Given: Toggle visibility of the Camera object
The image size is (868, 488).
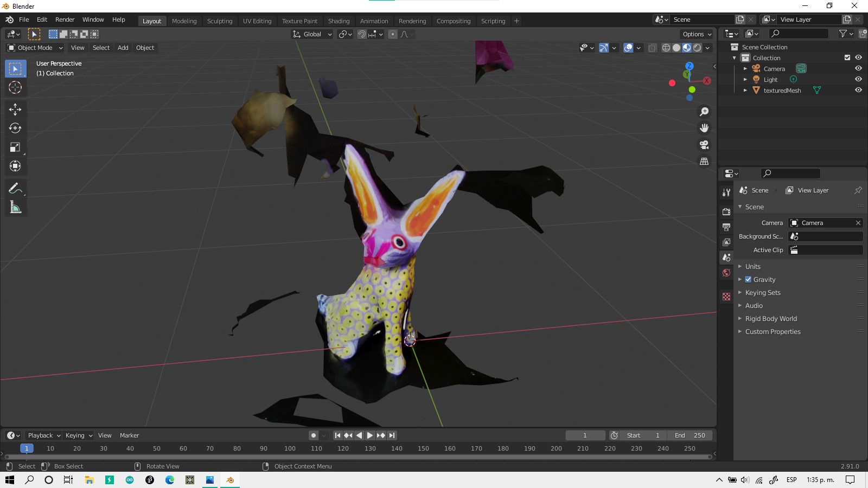Looking at the screenshot, I should 858,68.
